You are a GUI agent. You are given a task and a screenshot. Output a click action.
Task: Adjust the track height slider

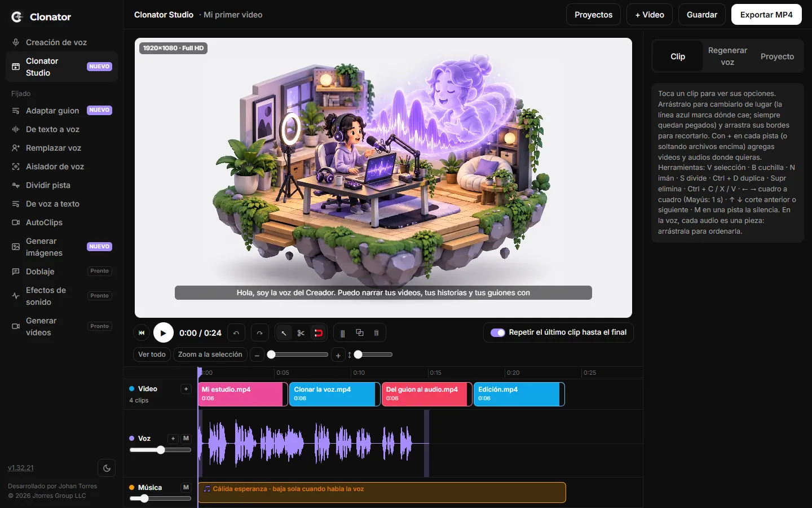point(373,354)
